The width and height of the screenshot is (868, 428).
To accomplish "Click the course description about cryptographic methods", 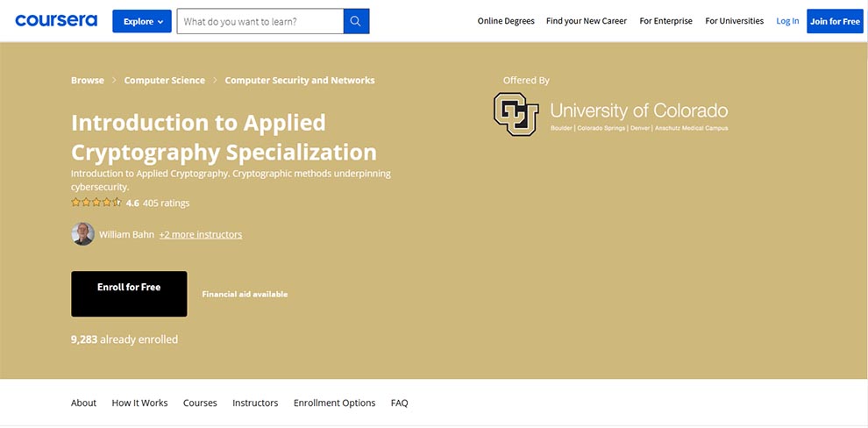I will [231, 180].
